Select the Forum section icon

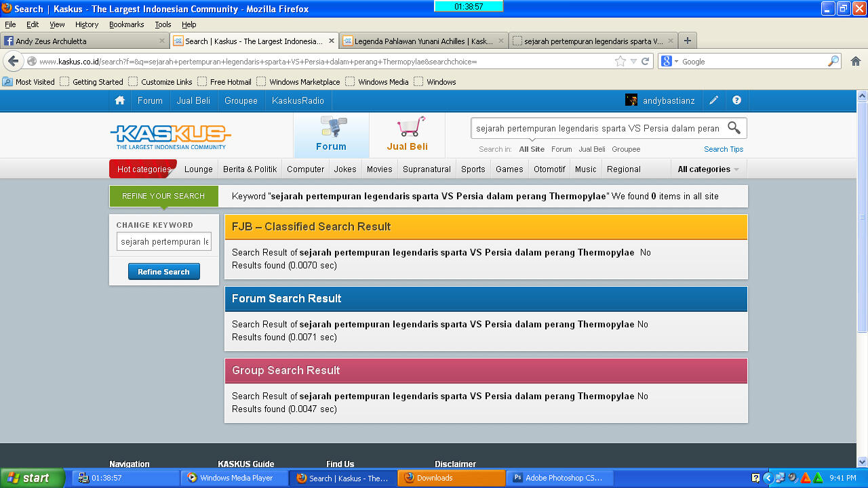[x=332, y=134]
